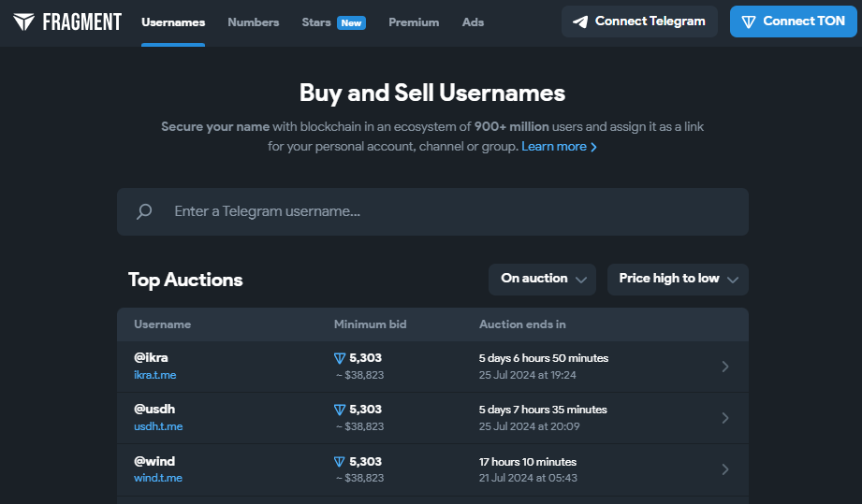Viewport: 862px width, 504px height.
Task: Click the Telegram paper plane icon
Action: pos(580,22)
